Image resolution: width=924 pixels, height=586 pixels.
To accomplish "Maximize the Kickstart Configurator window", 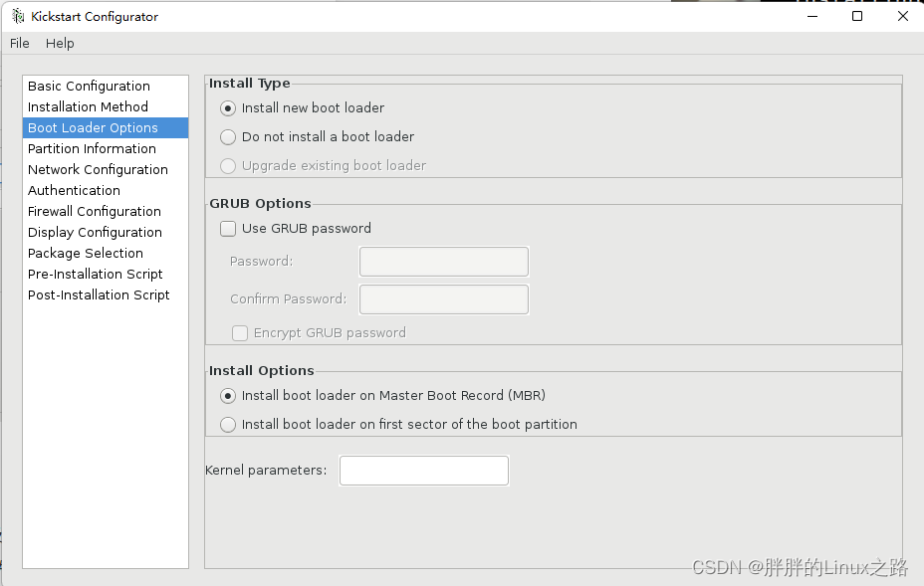I will (857, 16).
